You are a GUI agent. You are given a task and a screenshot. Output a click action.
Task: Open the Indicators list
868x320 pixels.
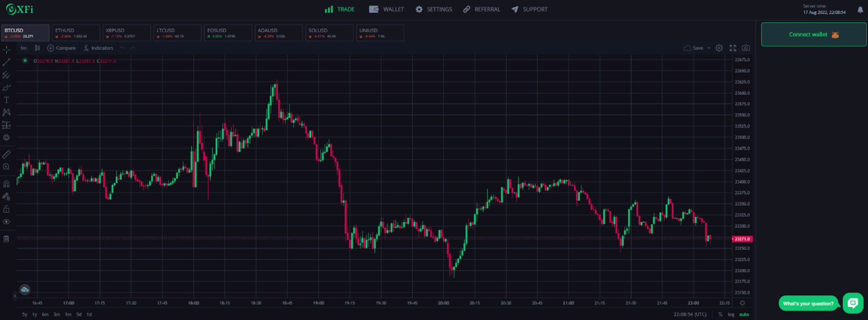coord(98,48)
